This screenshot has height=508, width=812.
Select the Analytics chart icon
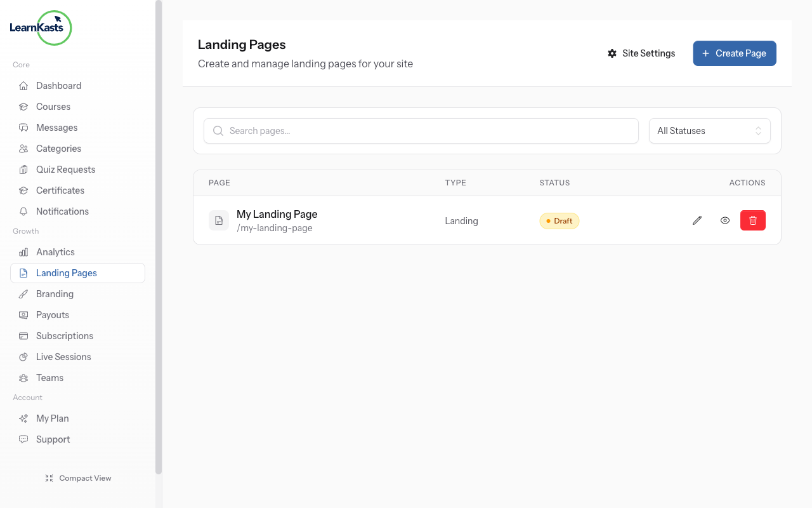23,251
